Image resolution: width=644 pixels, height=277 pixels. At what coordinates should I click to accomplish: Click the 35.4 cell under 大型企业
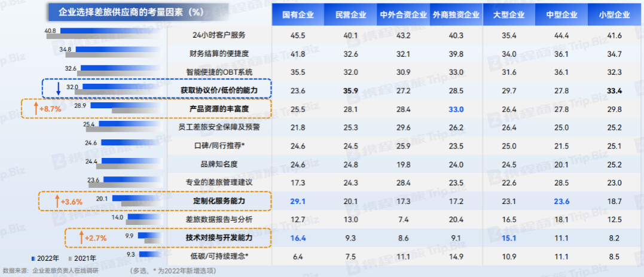tap(509, 35)
